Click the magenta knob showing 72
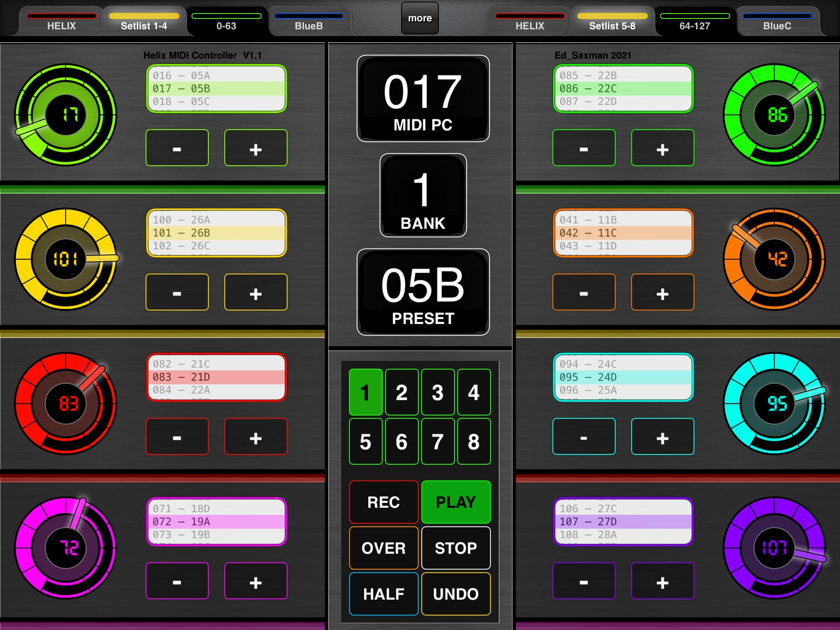This screenshot has height=630, width=840. pyautogui.click(x=66, y=548)
